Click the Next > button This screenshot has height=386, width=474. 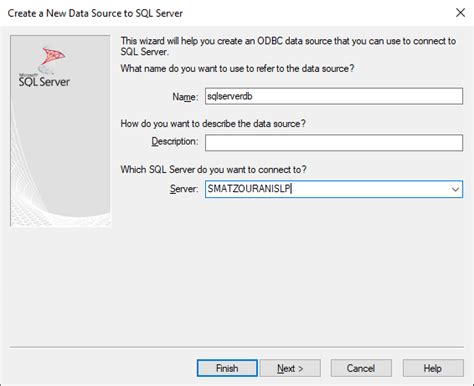(290, 368)
